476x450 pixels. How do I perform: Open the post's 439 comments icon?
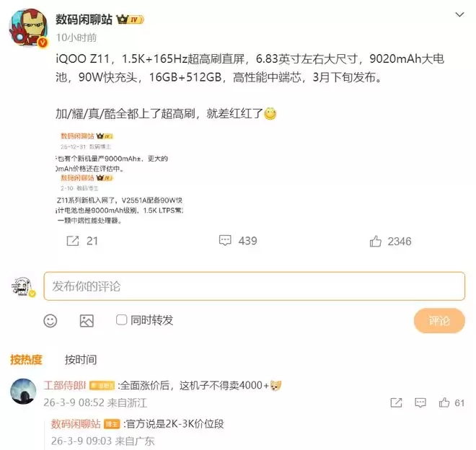point(225,240)
